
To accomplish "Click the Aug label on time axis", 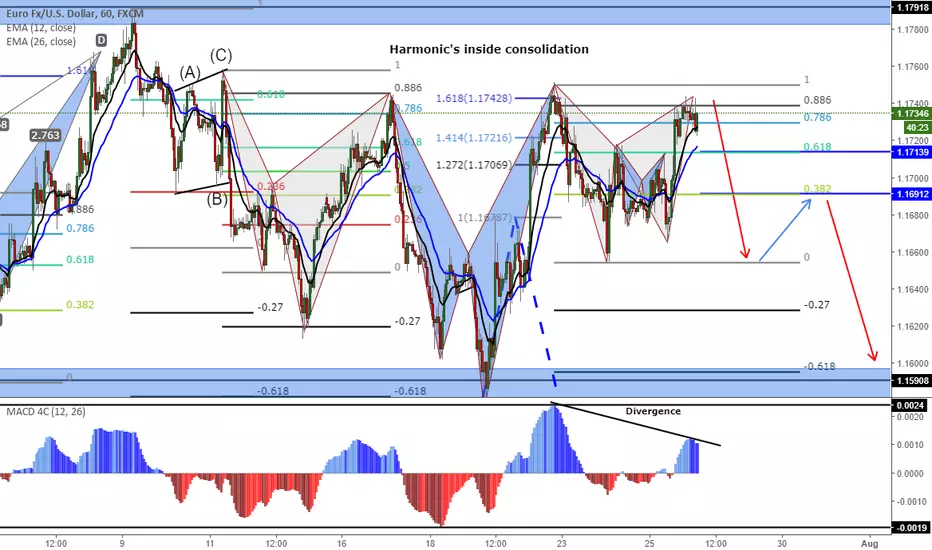I will 870,543.
